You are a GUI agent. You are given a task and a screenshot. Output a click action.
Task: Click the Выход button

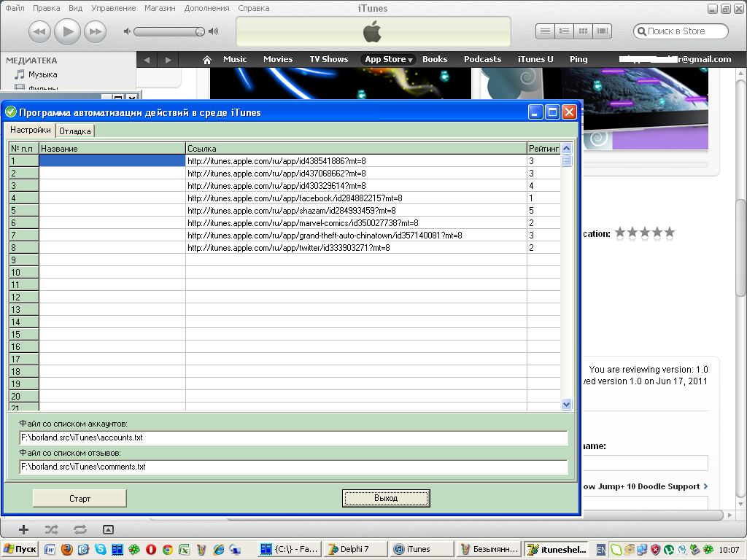386,498
